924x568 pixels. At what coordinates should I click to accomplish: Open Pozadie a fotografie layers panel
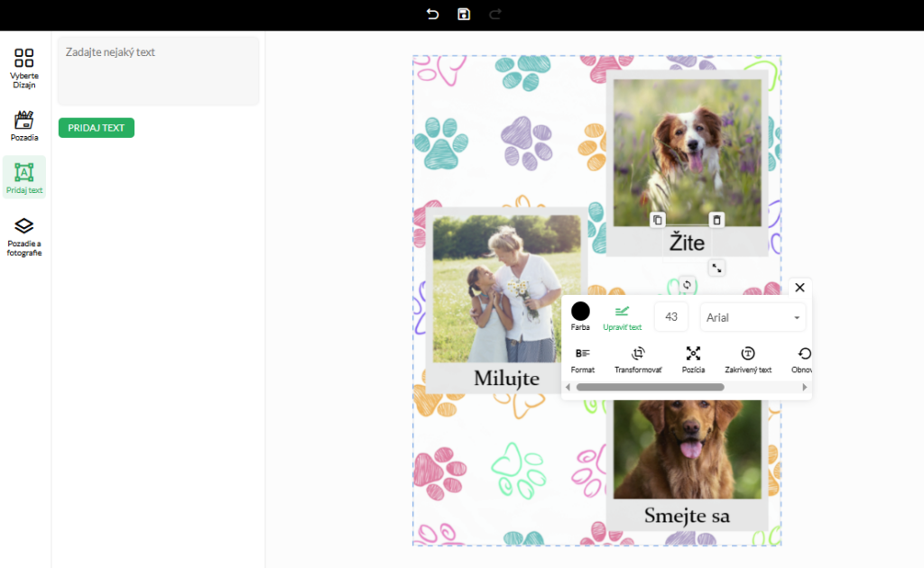pos(24,237)
